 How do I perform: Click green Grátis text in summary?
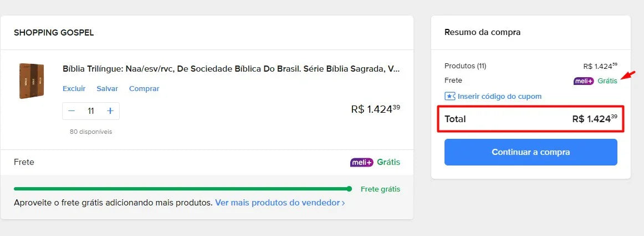tap(607, 81)
